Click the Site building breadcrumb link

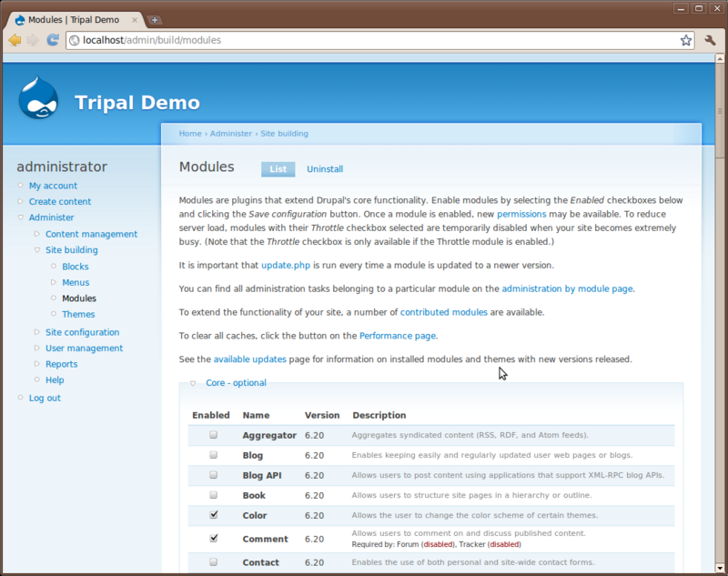coord(284,134)
